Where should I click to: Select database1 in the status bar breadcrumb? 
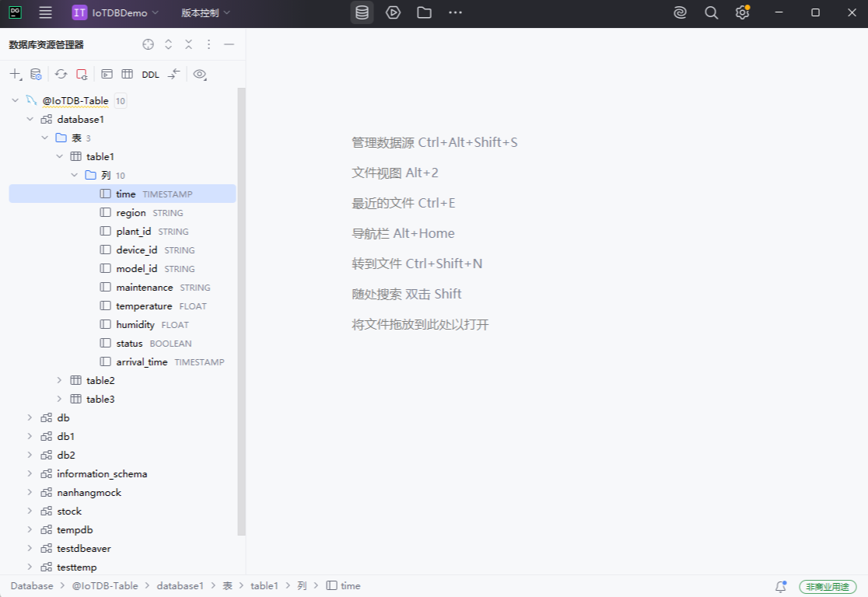180,585
